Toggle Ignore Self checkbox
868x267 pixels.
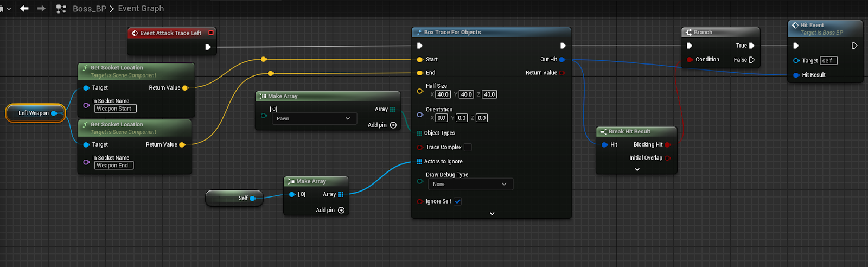458,201
